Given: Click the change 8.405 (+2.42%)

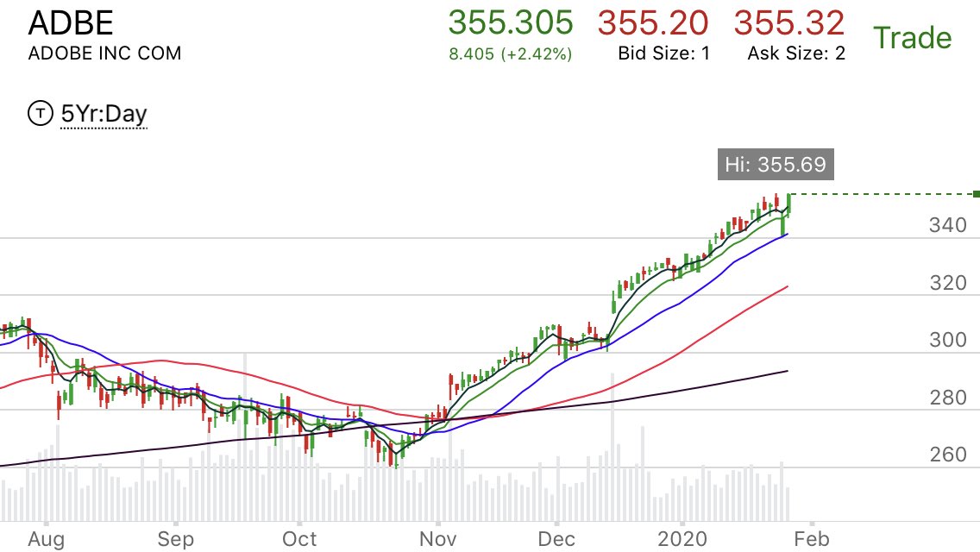Looking at the screenshot, I should 510,53.
